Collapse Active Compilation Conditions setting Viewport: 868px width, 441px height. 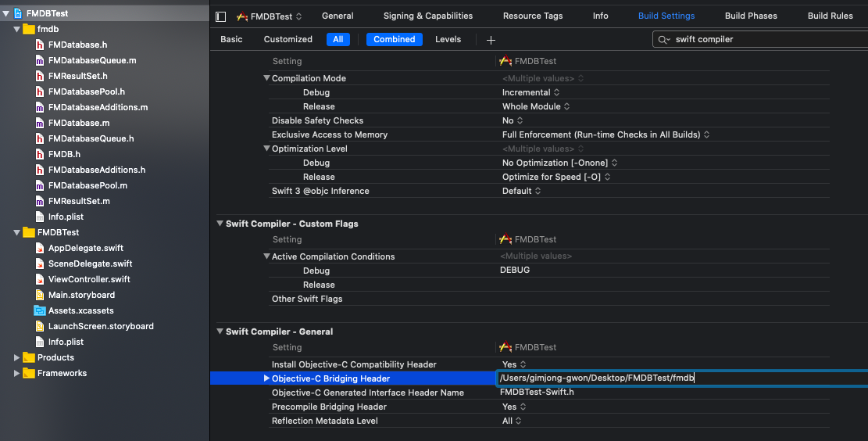point(266,256)
